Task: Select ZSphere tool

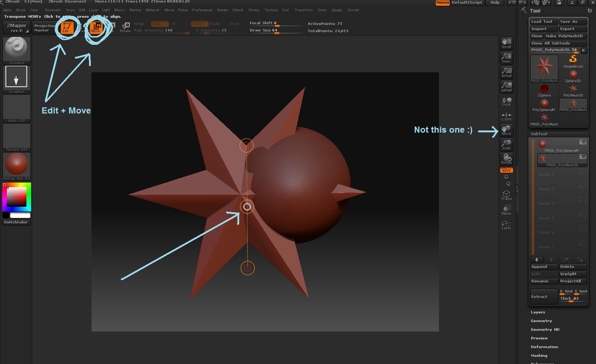Action: [544, 90]
